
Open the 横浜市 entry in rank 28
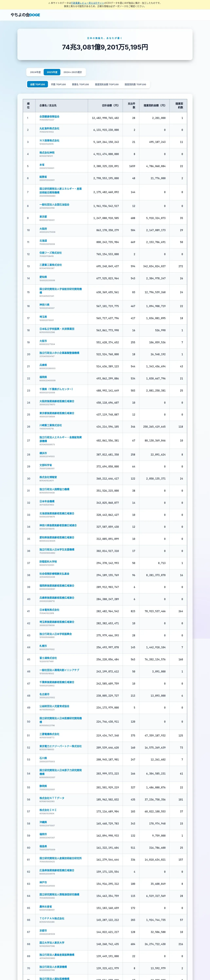[43, 453]
